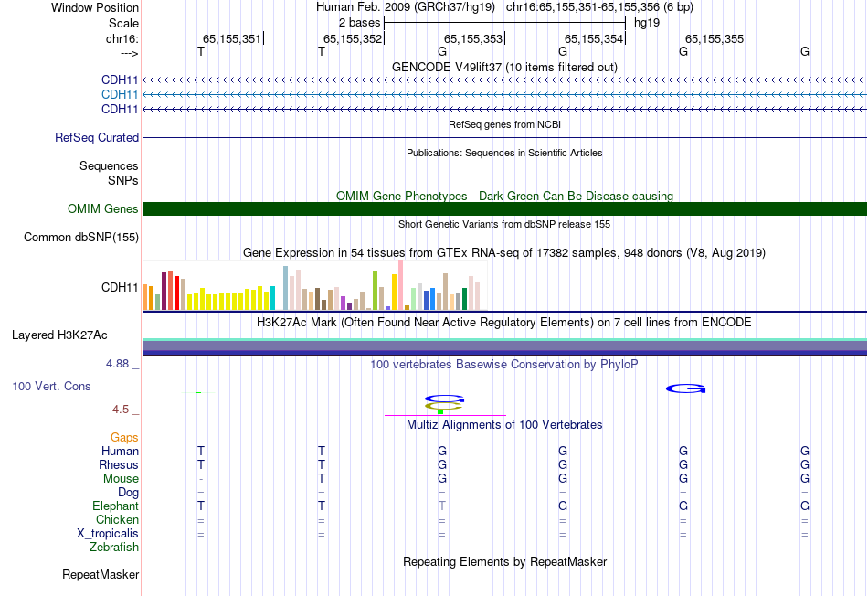The width and height of the screenshot is (868, 596).
Task: Click the SNPs track label
Action: coord(123,180)
